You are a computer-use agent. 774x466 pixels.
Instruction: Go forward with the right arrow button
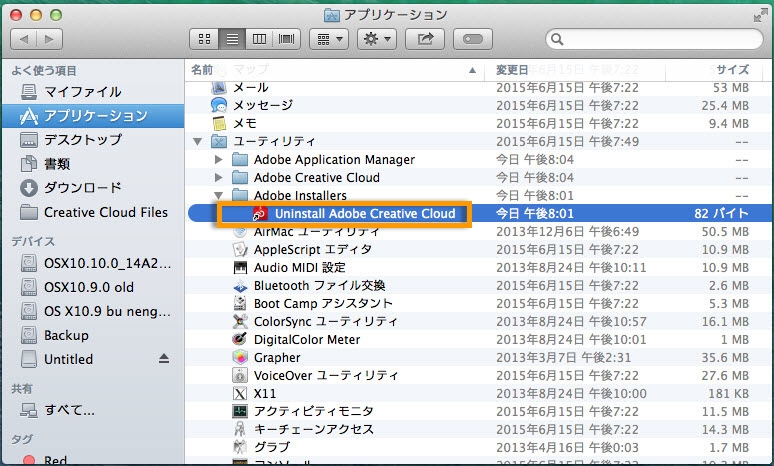(x=49, y=39)
